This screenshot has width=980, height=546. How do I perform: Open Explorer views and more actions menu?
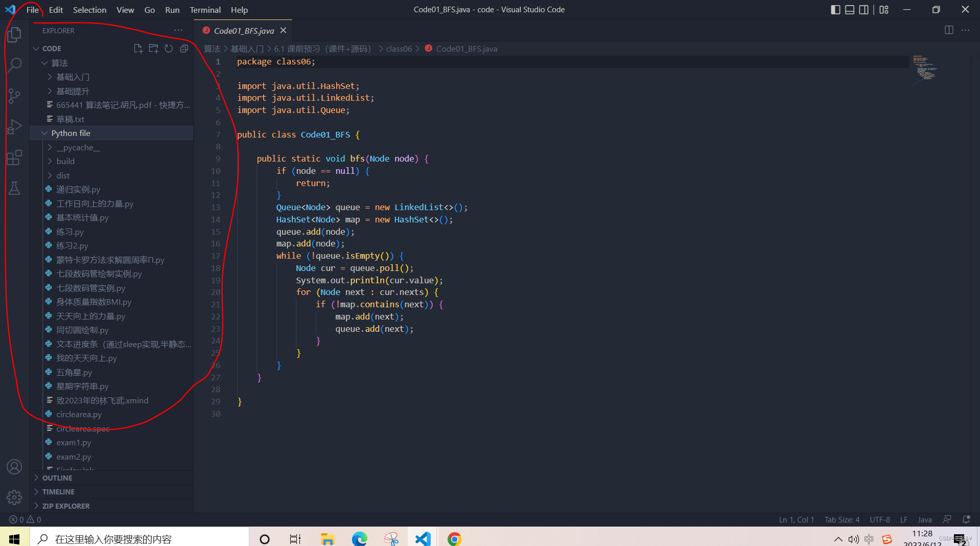pyautogui.click(x=178, y=31)
